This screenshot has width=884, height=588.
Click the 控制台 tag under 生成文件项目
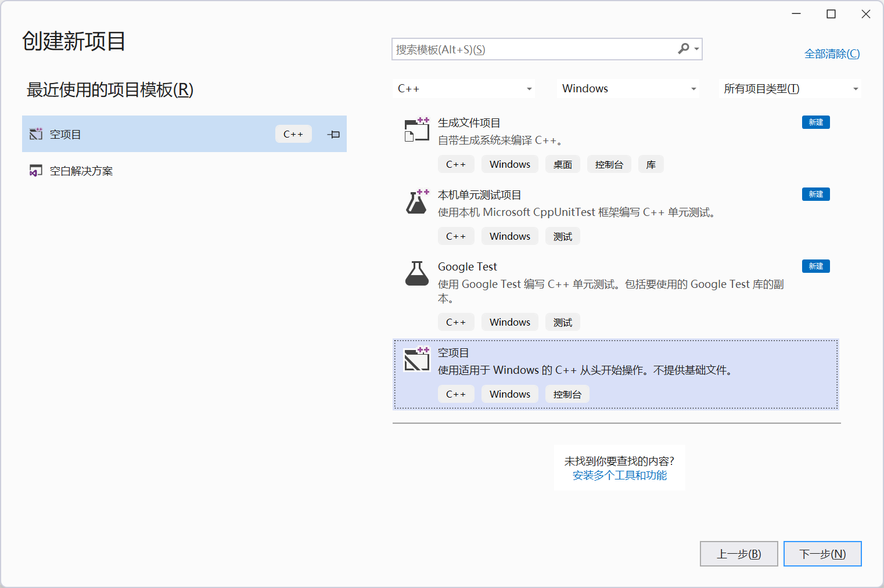609,164
